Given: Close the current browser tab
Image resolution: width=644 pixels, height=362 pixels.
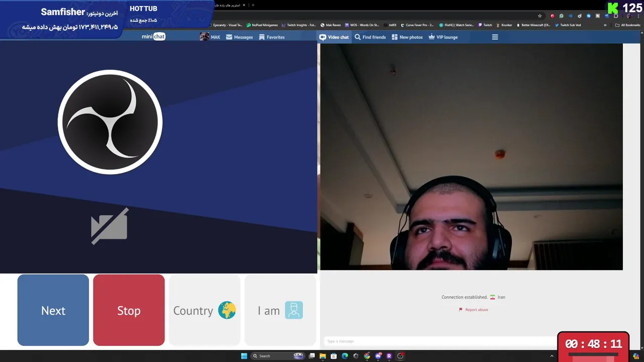Looking at the screenshot, I should coord(245,5).
